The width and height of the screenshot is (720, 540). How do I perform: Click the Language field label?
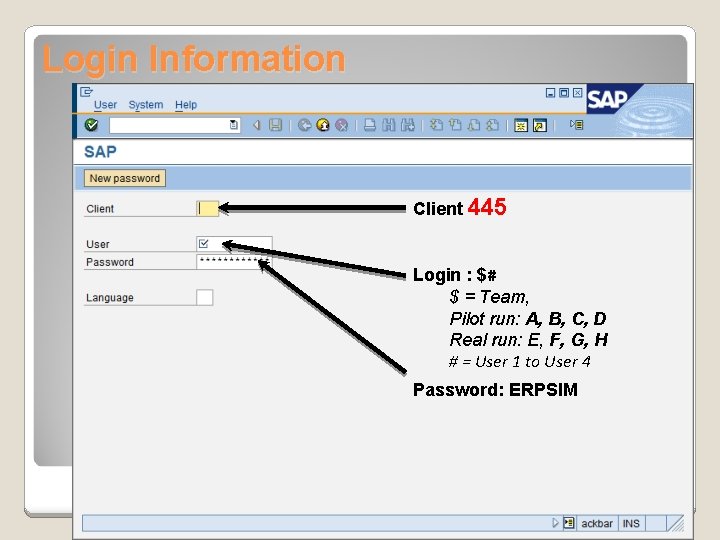[x=110, y=298]
